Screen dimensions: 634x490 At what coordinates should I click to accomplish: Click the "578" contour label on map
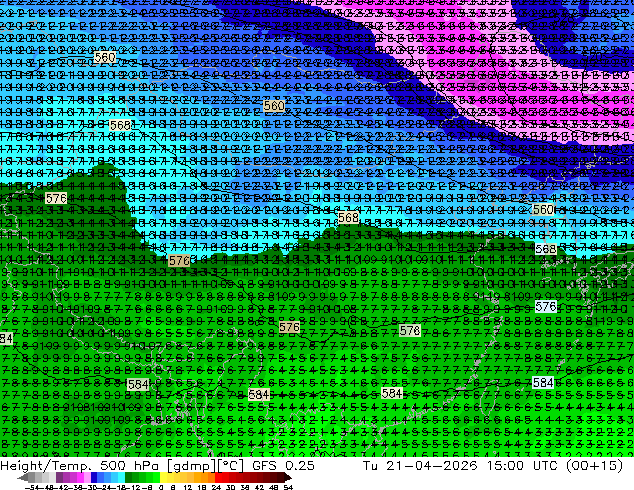click(410, 330)
